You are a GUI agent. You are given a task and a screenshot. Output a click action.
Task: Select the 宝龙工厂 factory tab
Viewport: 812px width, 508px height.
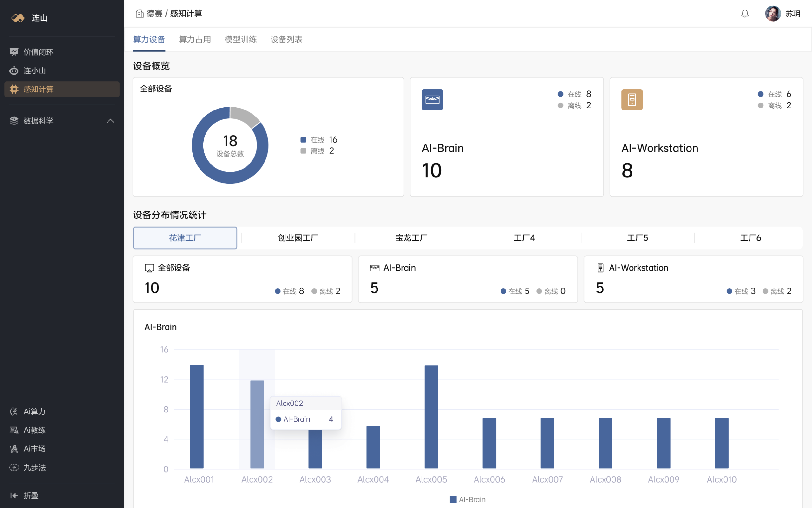coord(411,238)
